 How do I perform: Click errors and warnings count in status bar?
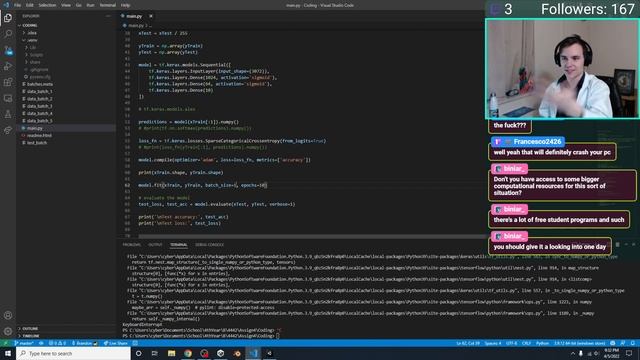(58, 343)
